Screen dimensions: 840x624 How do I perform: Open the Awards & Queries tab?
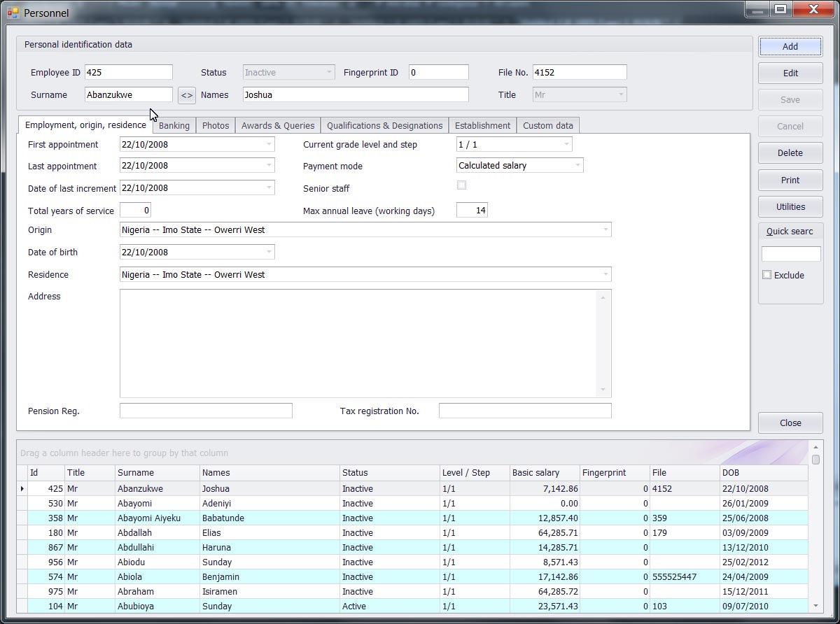click(278, 126)
